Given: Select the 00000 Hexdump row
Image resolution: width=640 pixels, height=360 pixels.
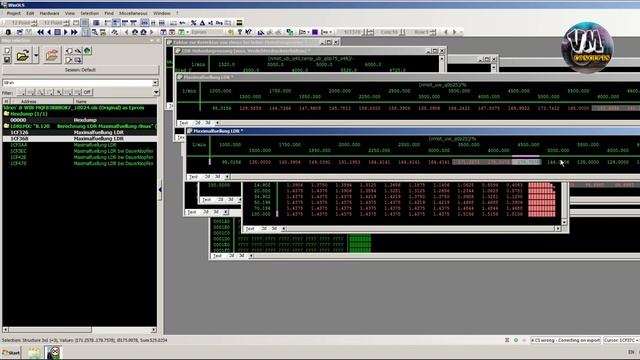Looking at the screenshot, I should coord(80,120).
